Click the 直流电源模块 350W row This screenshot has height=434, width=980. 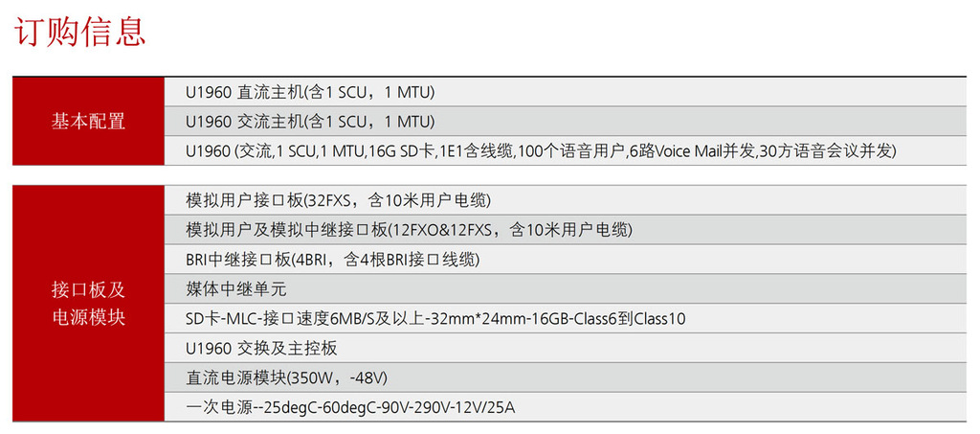tap(566, 377)
